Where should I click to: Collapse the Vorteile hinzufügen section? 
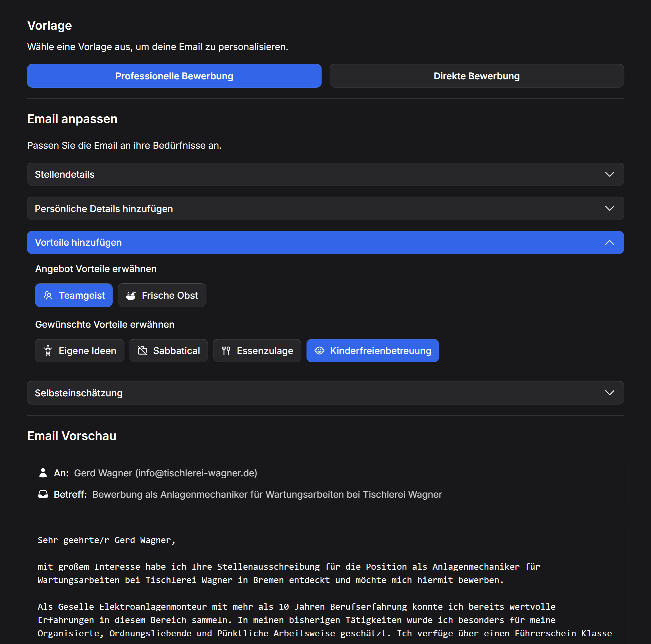325,242
